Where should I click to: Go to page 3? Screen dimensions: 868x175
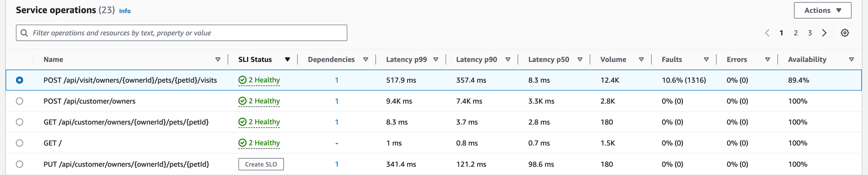(x=810, y=33)
